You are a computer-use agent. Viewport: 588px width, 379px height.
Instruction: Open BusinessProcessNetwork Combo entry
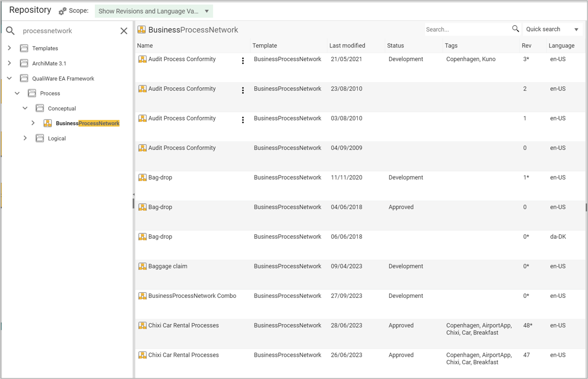point(192,296)
